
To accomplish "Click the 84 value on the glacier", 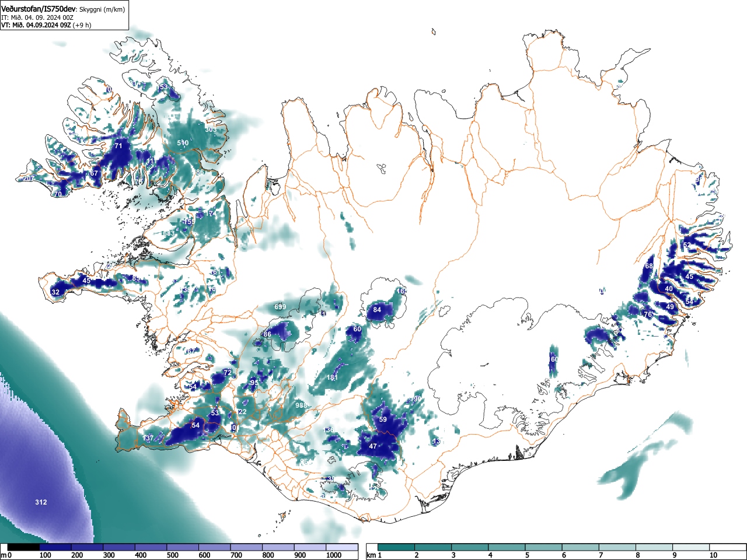I will pos(377,310).
